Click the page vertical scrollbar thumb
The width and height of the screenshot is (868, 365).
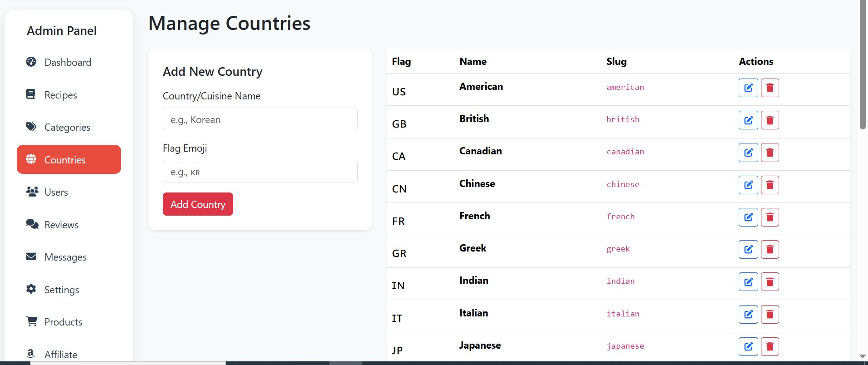[x=863, y=64]
